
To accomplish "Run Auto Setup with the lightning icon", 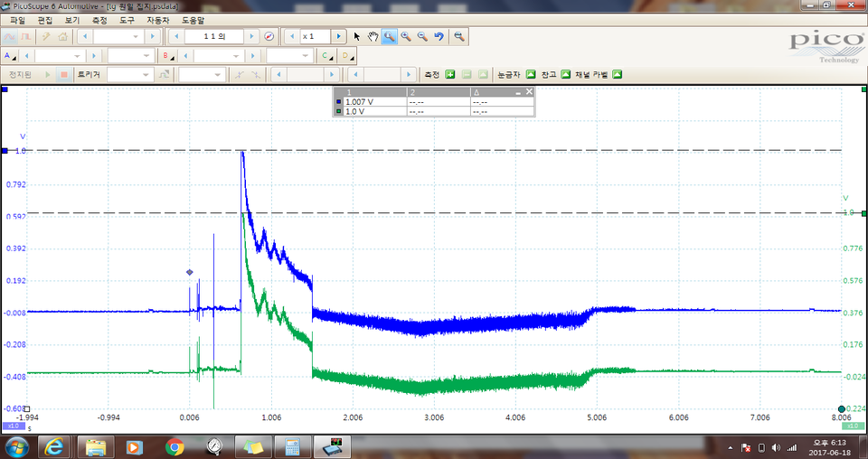I will pyautogui.click(x=46, y=36).
